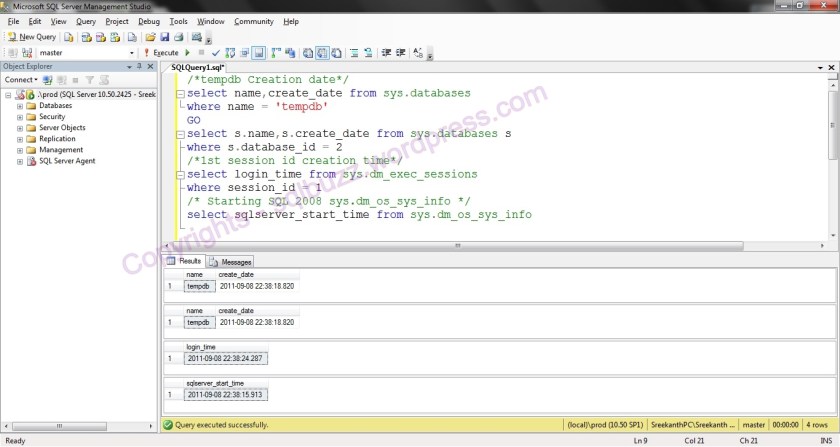This screenshot has height=447, width=840.
Task: Select the tempdb cell in the first result
Action: tap(200, 286)
